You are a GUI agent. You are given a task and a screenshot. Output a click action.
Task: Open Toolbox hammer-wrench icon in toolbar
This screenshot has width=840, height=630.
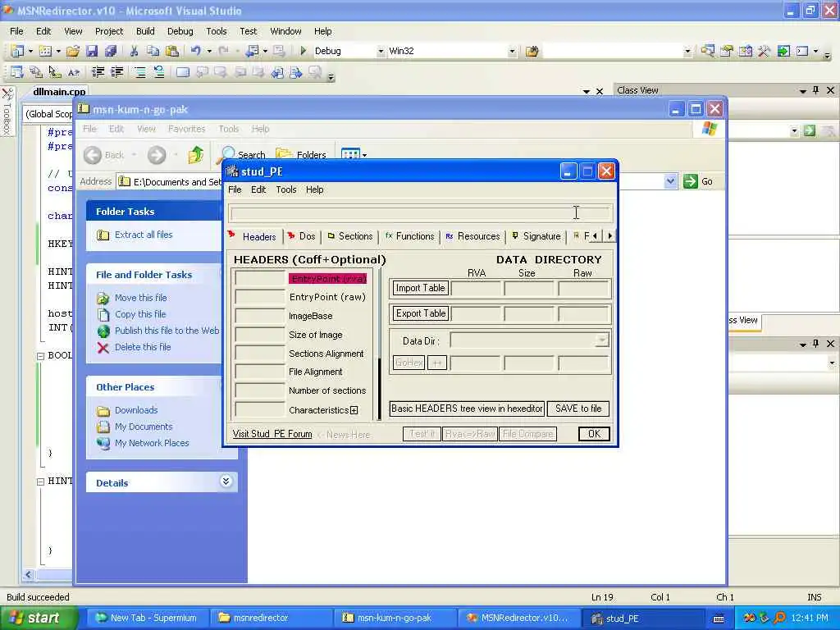point(765,52)
